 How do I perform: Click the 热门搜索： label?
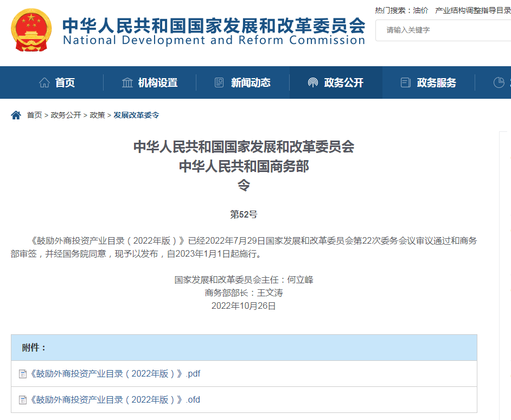[393, 10]
